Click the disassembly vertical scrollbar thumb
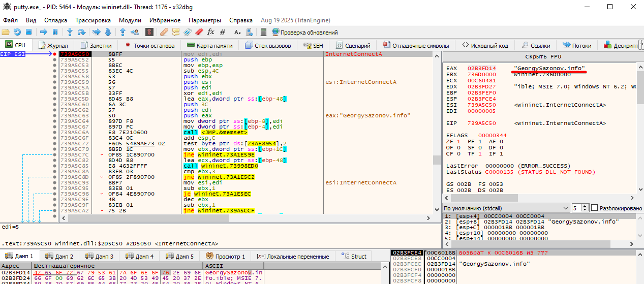 pos(436,160)
